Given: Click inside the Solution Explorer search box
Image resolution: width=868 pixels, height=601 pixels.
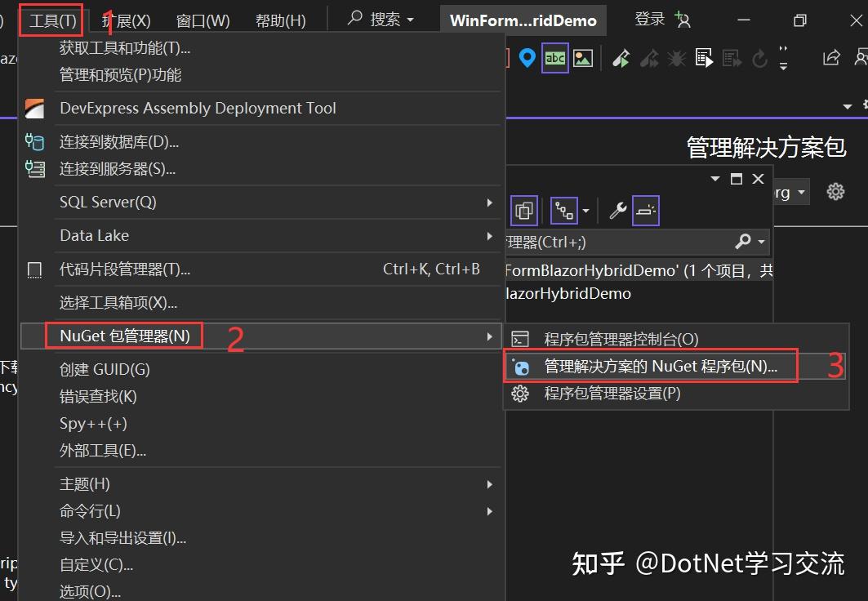Looking at the screenshot, I should 612,242.
